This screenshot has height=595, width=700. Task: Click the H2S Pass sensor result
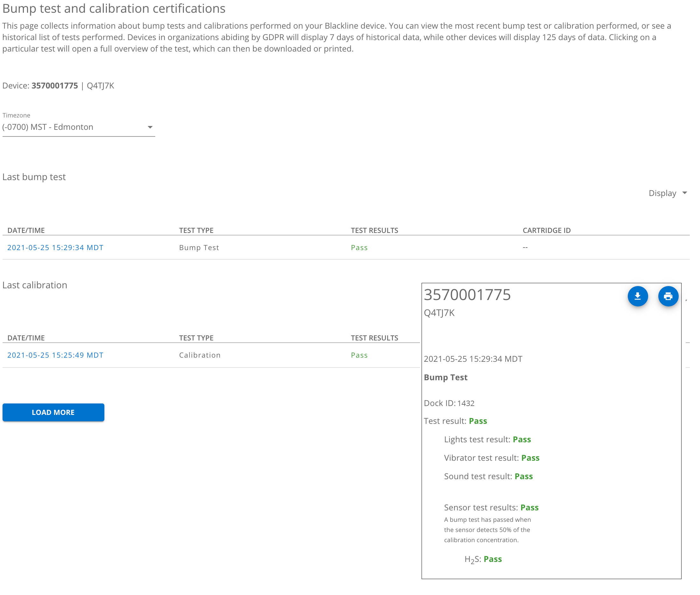point(492,559)
